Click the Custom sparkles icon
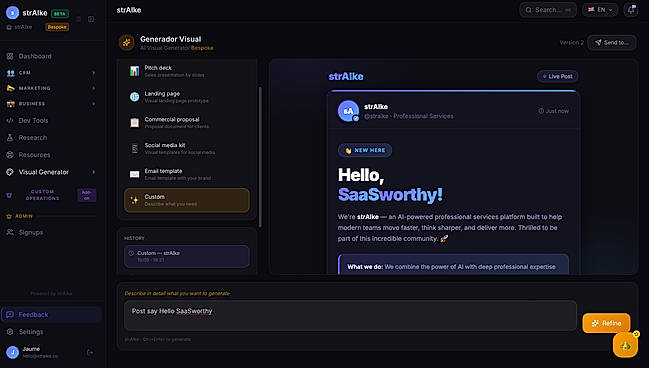649x368 pixels. 135,200
